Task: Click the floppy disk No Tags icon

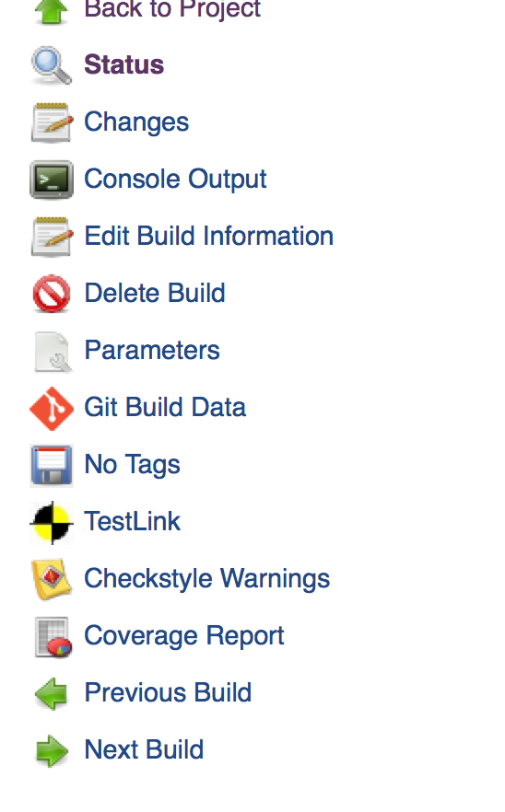Action: [x=52, y=465]
